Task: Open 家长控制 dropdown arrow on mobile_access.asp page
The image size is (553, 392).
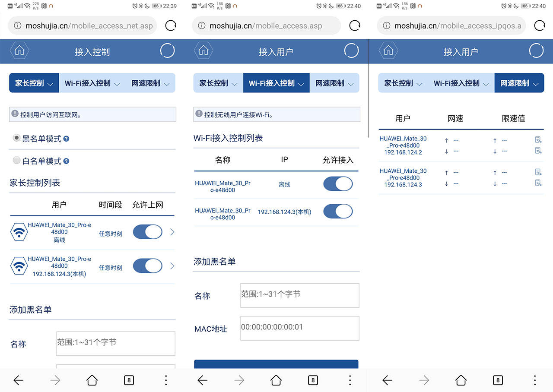Action: pyautogui.click(x=234, y=84)
